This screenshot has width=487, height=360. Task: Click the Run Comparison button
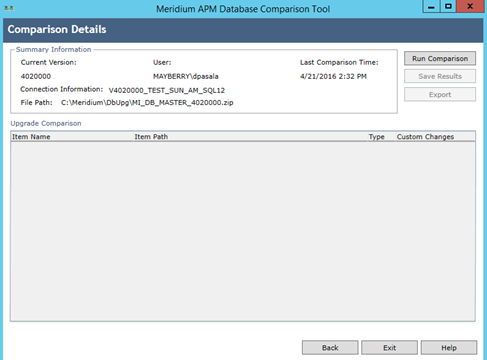[x=440, y=58]
